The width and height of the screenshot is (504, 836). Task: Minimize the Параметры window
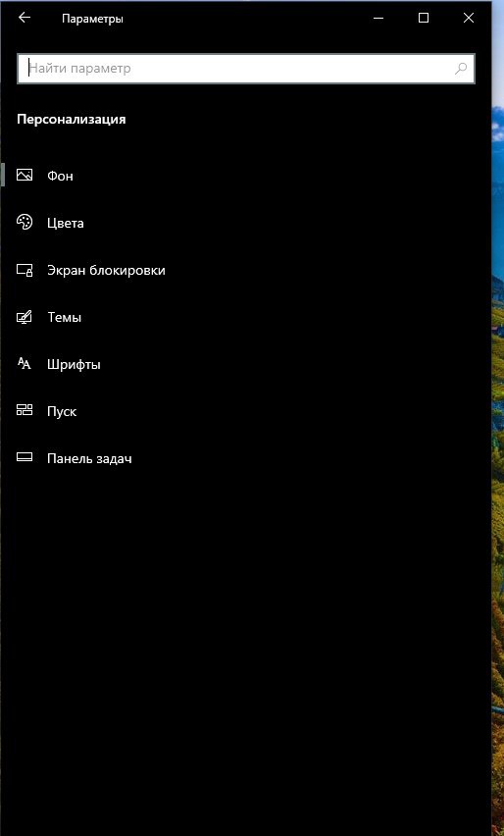coord(378,18)
